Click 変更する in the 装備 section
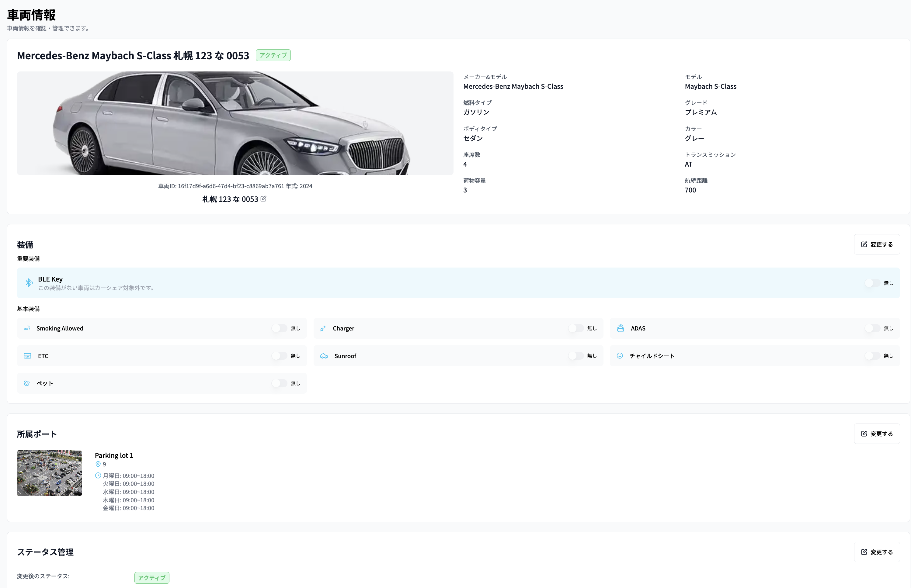 (877, 244)
